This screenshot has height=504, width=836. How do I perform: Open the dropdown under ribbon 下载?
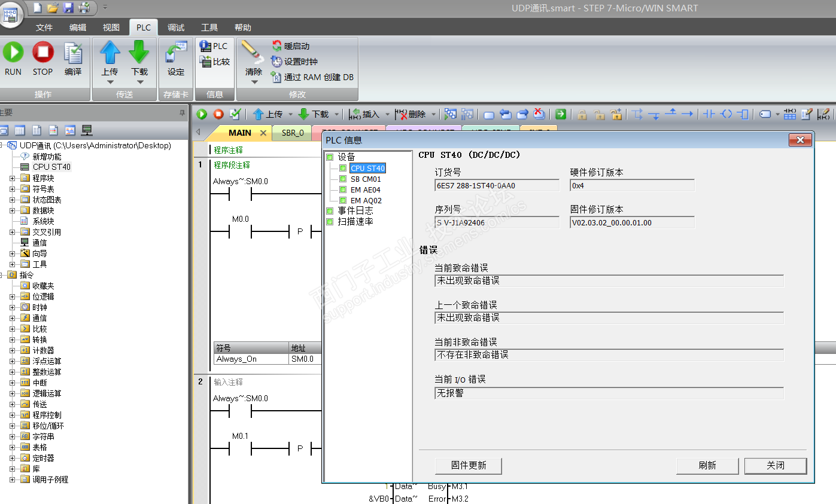(139, 82)
